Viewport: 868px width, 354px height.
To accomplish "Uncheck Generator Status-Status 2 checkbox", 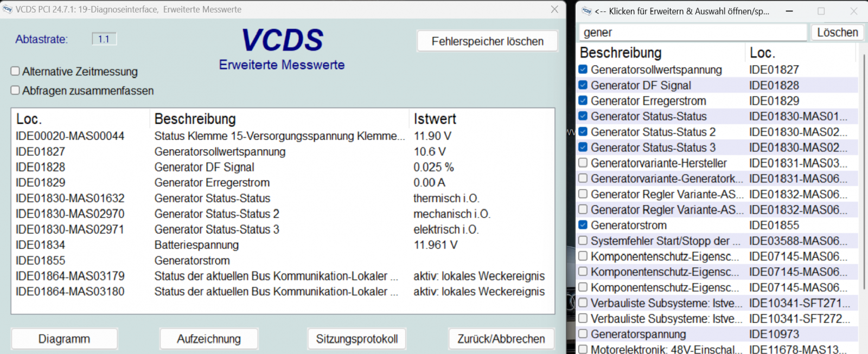I will (x=583, y=132).
